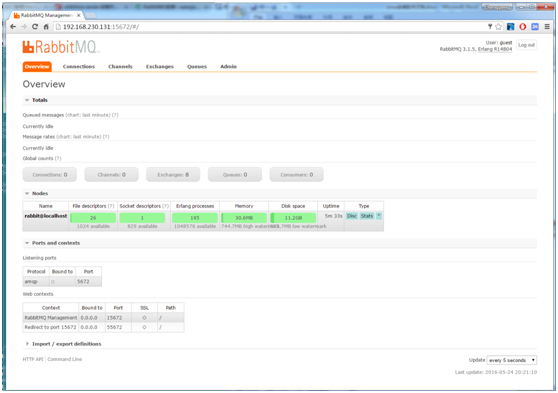Click the Erlang R14B04 version text

[495, 49]
